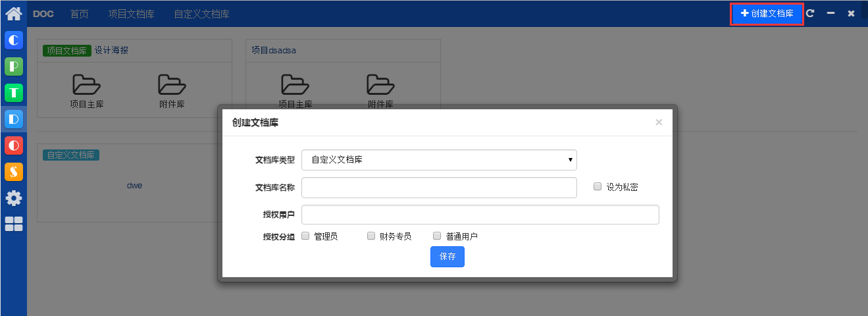Click the refresh icon in top bar
The width and height of the screenshot is (868, 316).
[810, 13]
